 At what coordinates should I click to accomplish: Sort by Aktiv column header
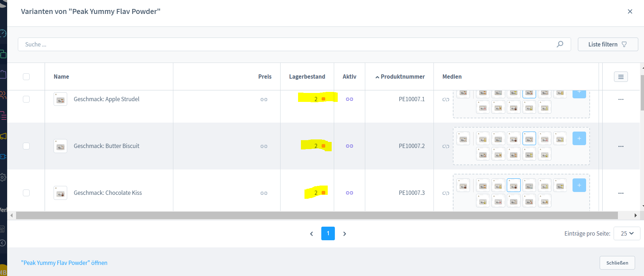[349, 77]
